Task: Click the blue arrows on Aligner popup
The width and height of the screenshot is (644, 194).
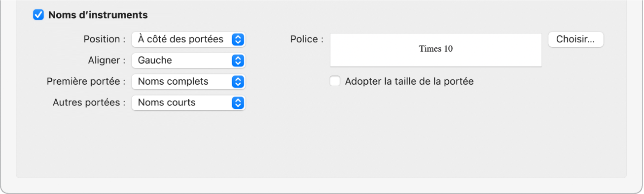Action: (x=238, y=61)
